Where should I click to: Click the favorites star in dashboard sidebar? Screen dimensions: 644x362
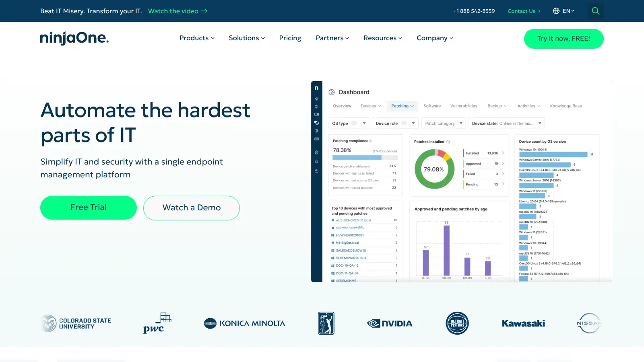click(x=317, y=161)
